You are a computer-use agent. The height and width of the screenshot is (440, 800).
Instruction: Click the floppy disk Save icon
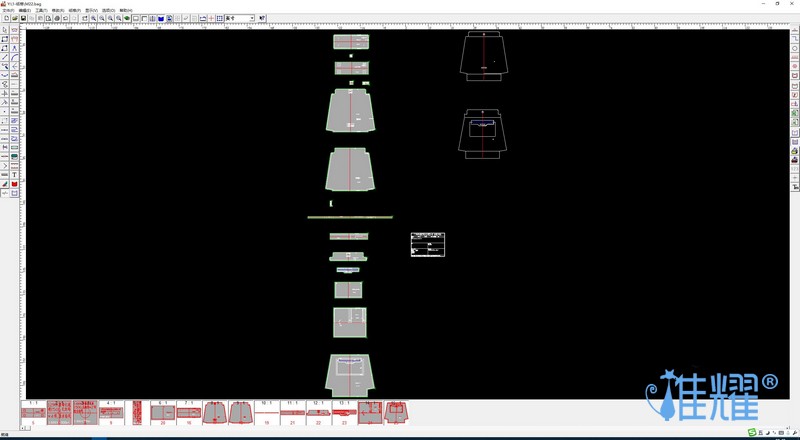tap(22, 18)
